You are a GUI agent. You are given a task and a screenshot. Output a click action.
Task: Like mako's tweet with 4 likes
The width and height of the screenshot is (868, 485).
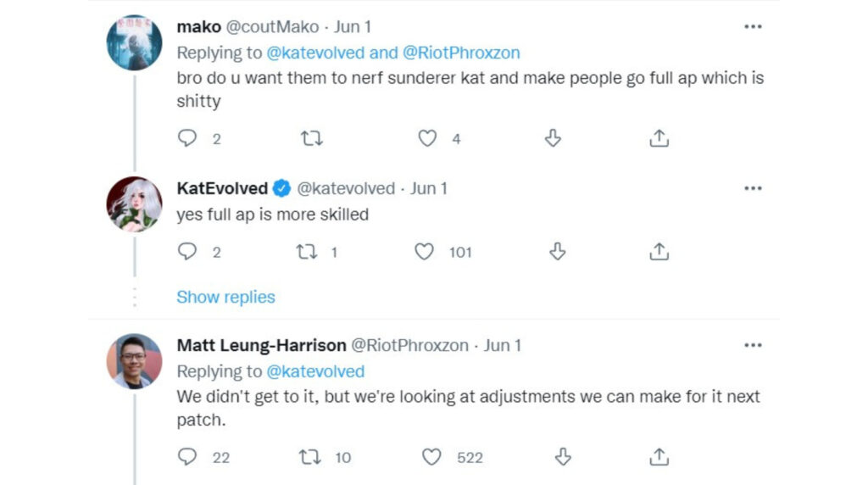[x=428, y=138]
